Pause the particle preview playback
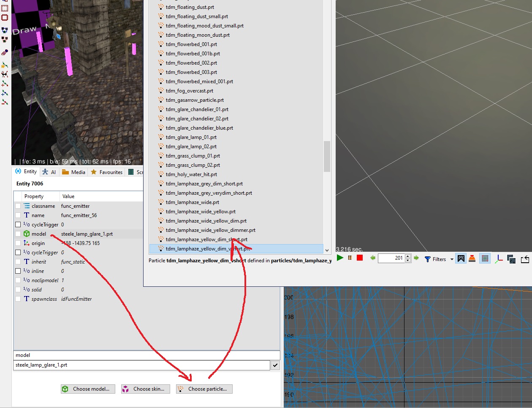This screenshot has height=408, width=532. [x=350, y=258]
